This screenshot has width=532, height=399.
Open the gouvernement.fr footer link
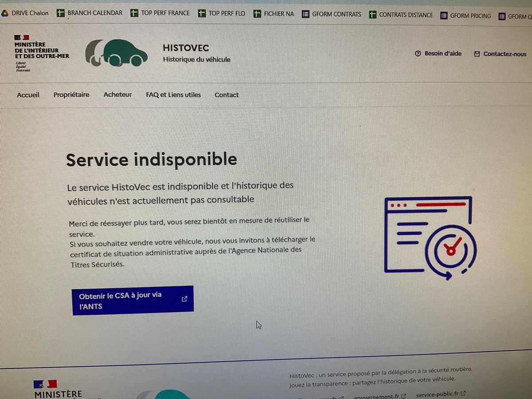click(379, 396)
